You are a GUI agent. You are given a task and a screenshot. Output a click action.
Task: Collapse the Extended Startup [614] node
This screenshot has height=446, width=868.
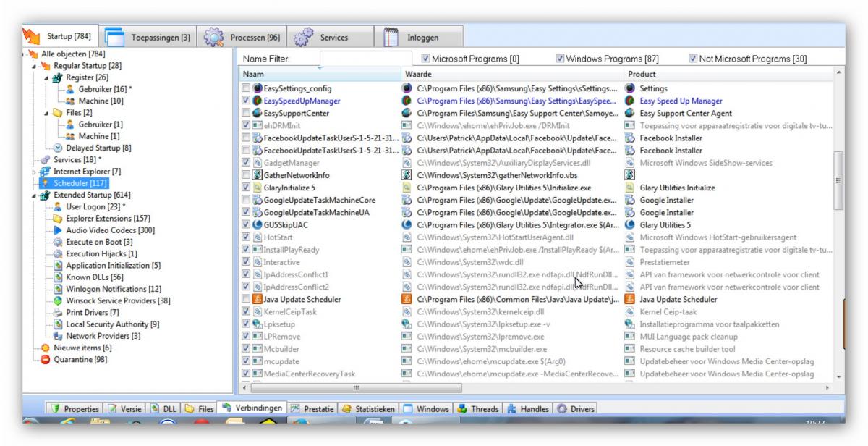pyautogui.click(x=34, y=195)
